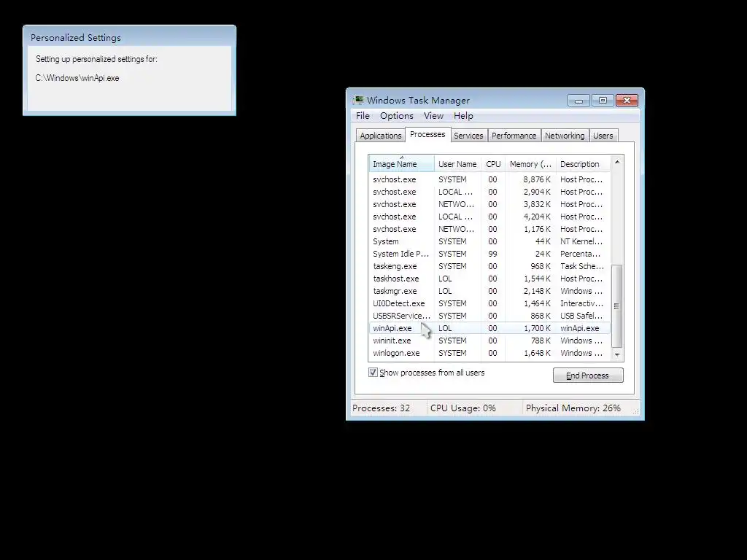This screenshot has width=747, height=560.
Task: Maximize the Windows Task Manager window
Action: (x=603, y=101)
